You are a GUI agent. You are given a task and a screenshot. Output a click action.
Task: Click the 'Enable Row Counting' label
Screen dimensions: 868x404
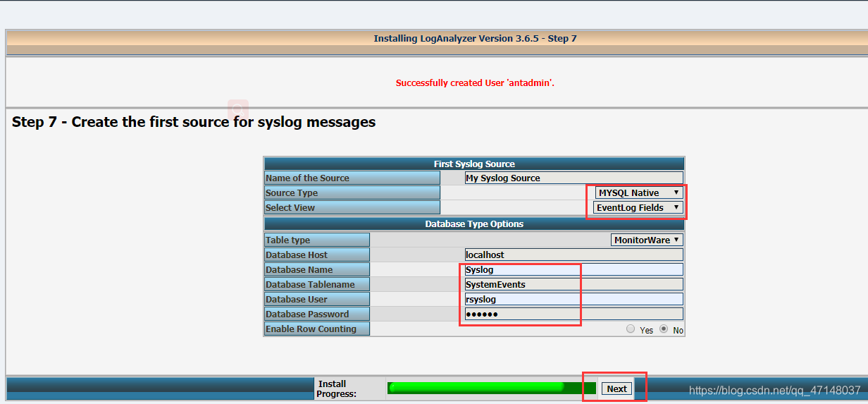point(311,329)
